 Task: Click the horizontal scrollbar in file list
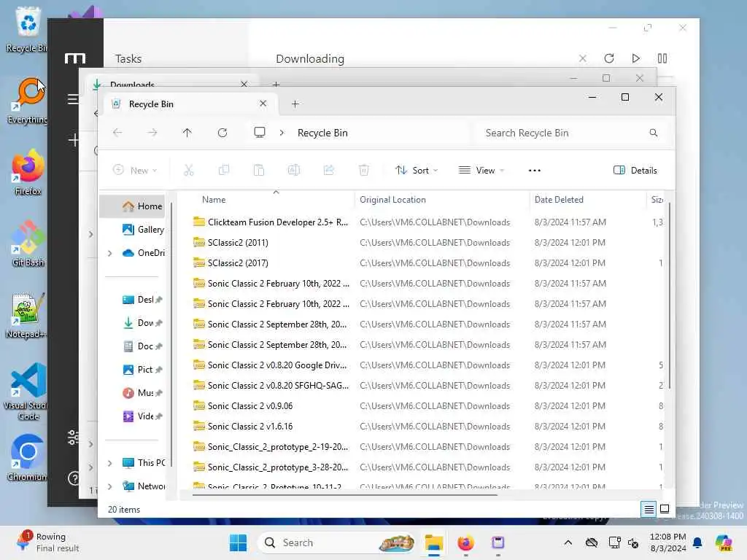click(x=344, y=495)
